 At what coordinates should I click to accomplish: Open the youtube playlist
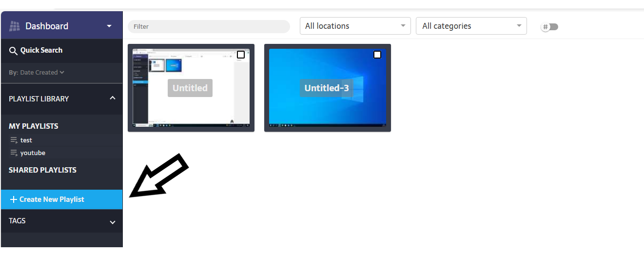(x=33, y=153)
